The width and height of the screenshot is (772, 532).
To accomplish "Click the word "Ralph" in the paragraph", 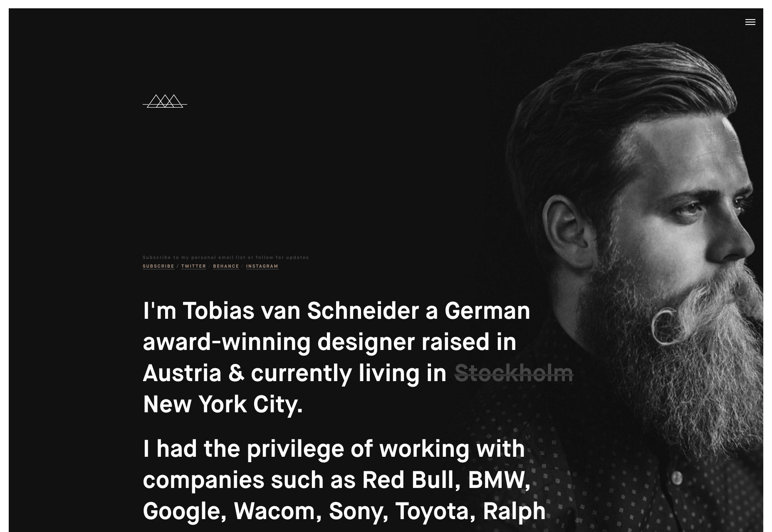I will (x=514, y=511).
